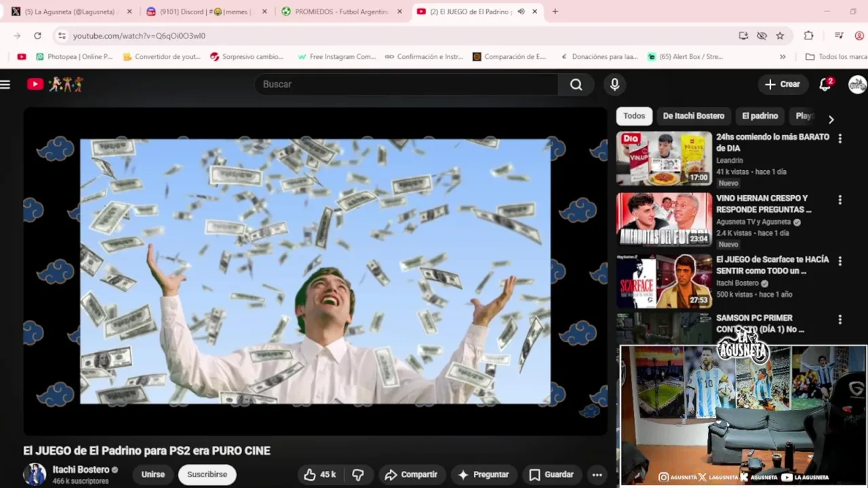Image resolution: width=868 pixels, height=488 pixels.
Task: Select the De Itachi Bostero chip
Action: coord(693,116)
